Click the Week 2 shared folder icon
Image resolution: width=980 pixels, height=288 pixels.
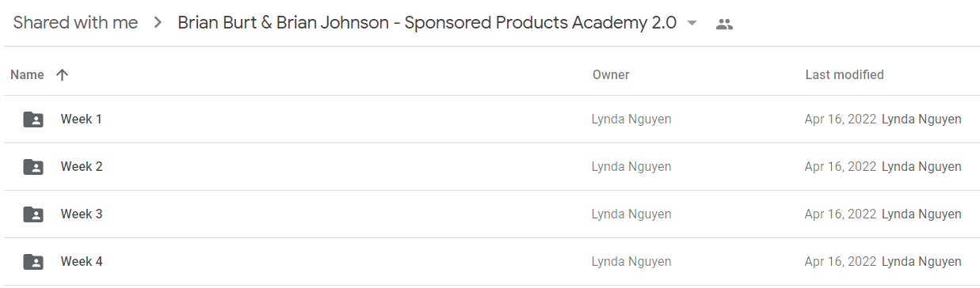pyautogui.click(x=33, y=167)
